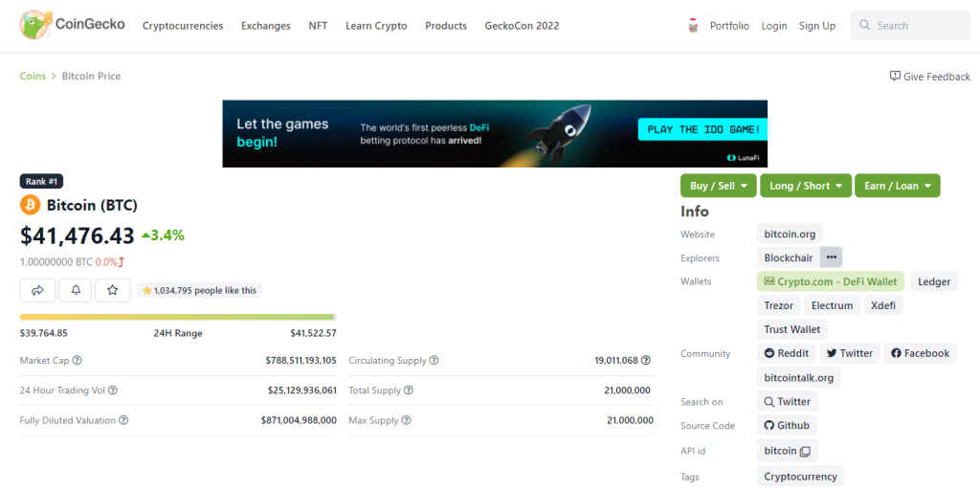Click into the Search input field

[x=910, y=26]
